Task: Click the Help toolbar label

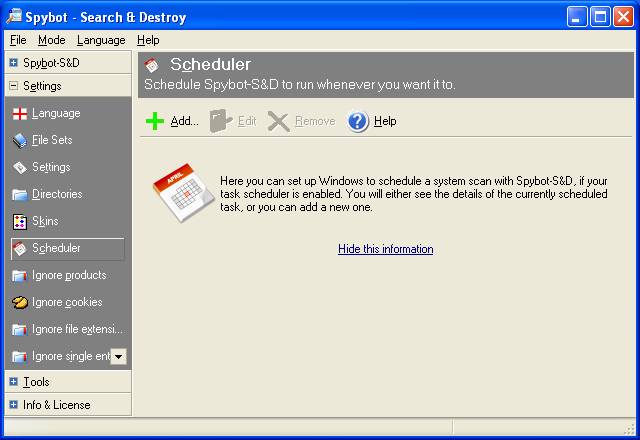Action: 385,121
